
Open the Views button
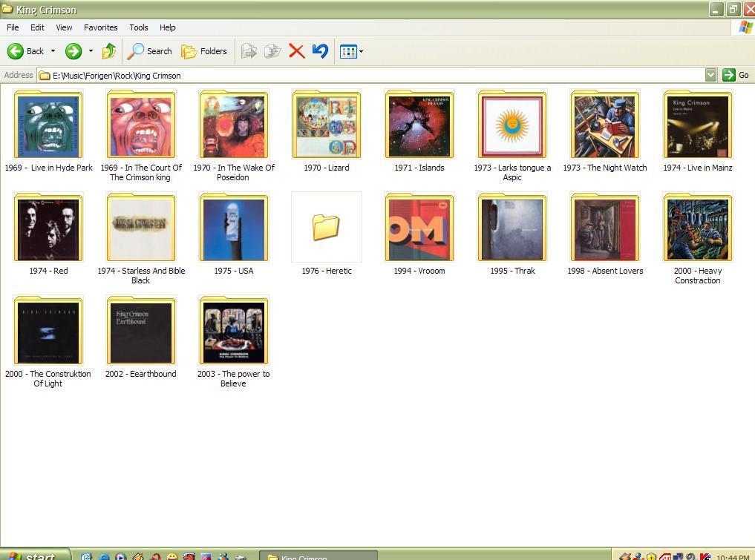pos(347,51)
